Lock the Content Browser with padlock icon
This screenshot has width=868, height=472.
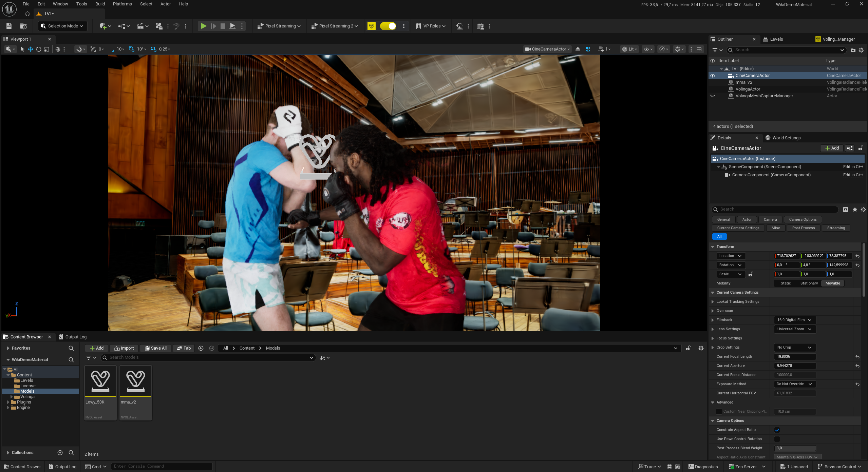688,348
